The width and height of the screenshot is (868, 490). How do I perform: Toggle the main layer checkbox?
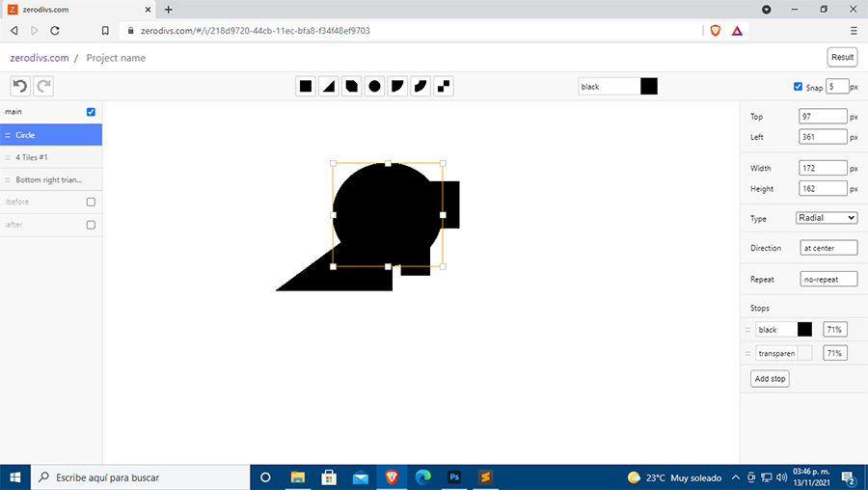pos(91,112)
